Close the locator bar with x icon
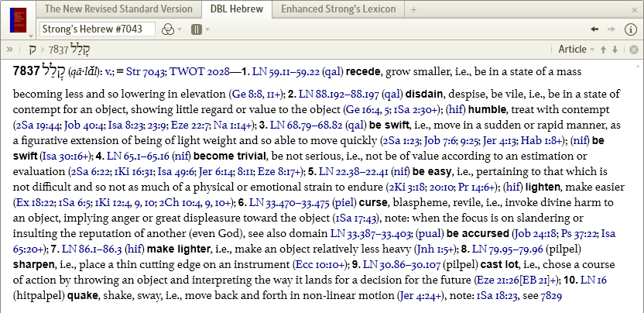 [x=634, y=50]
